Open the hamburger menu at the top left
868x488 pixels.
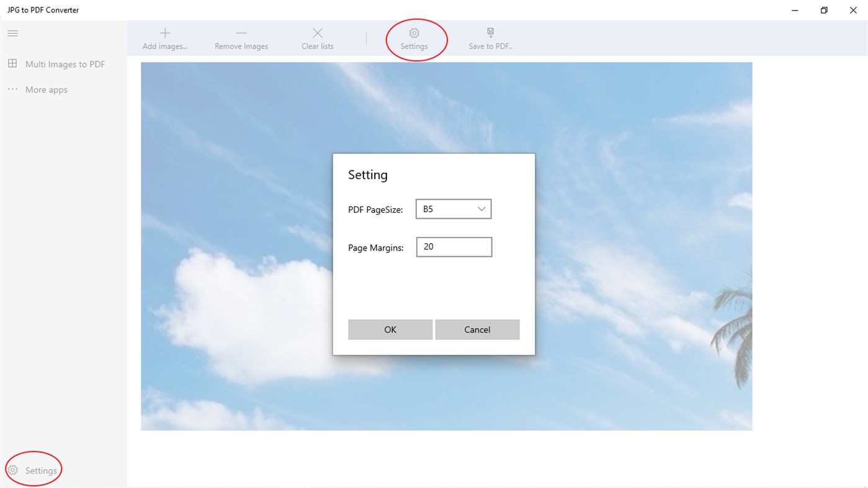click(12, 33)
